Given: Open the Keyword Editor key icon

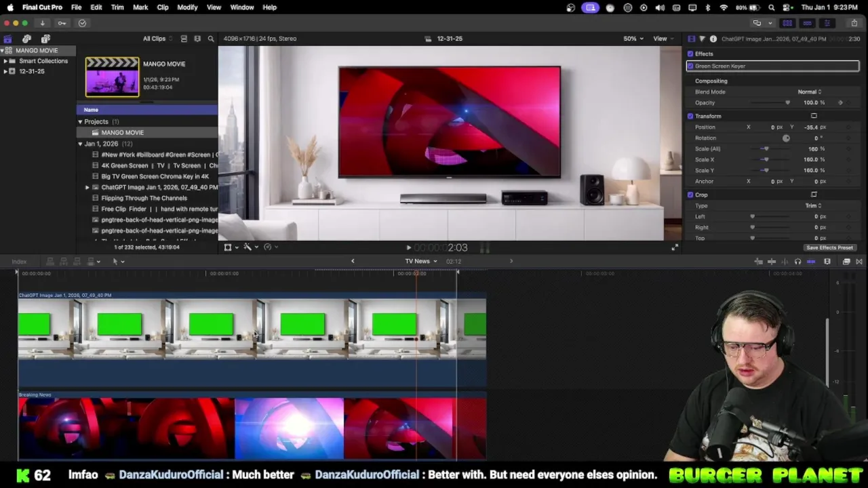Looking at the screenshot, I should tap(62, 23).
